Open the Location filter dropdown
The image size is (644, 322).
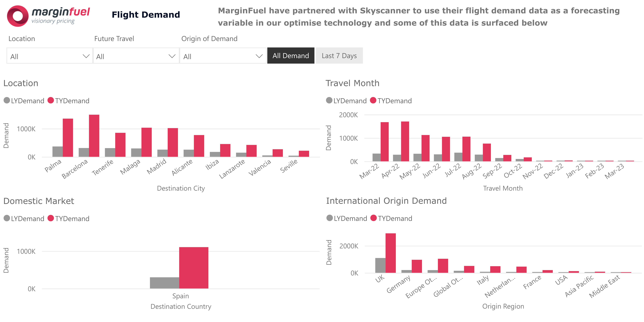pyautogui.click(x=49, y=56)
